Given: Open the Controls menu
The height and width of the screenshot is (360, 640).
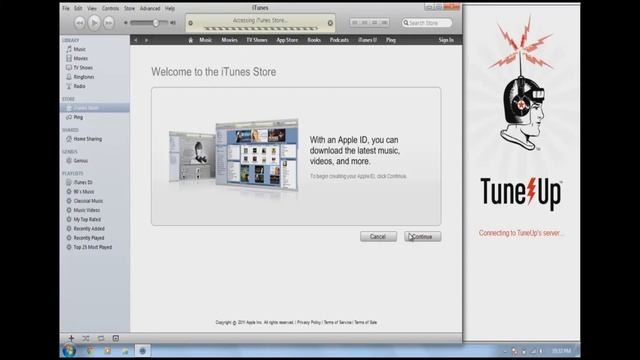Looking at the screenshot, I should (110, 8).
